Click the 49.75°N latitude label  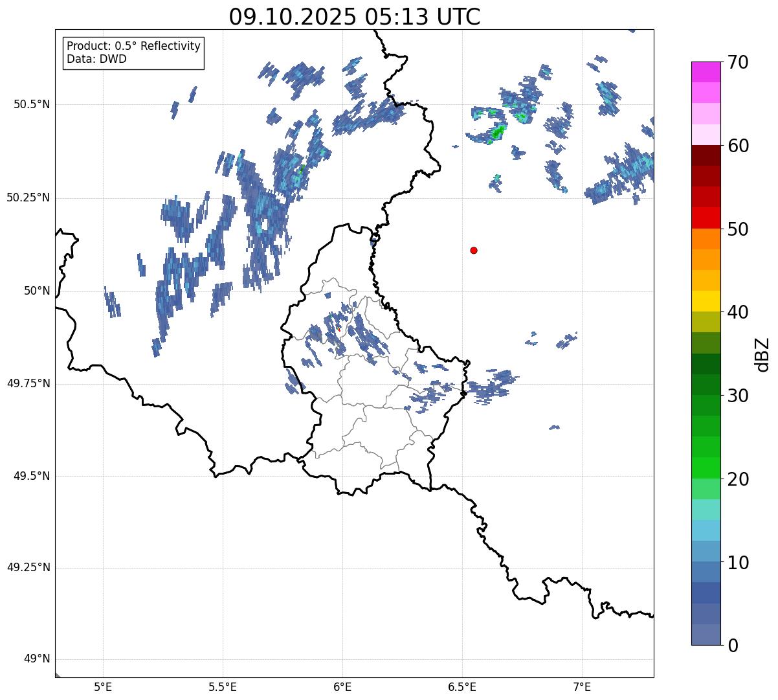pyautogui.click(x=28, y=383)
